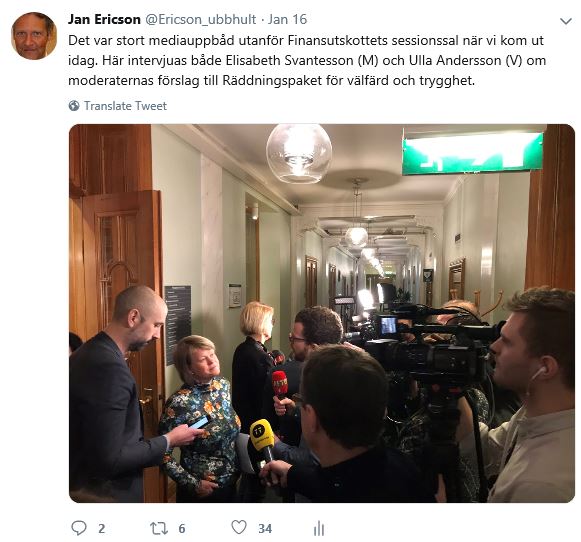View tweet activity bar chart icon

click(x=319, y=528)
